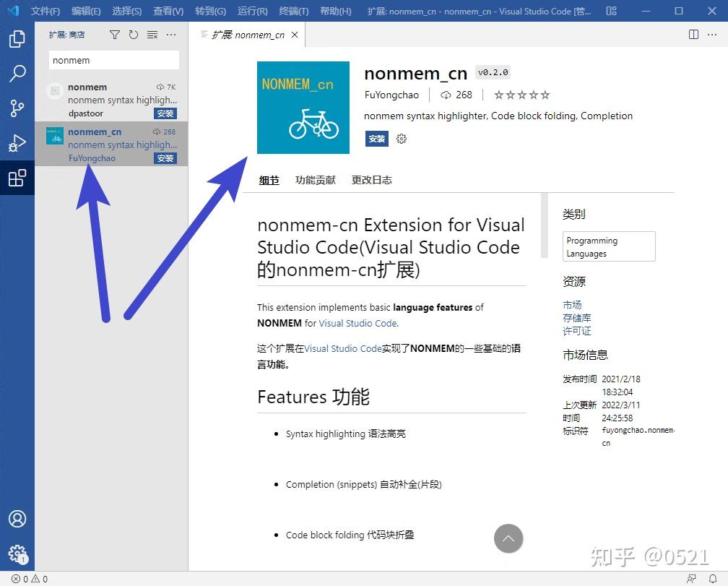Open the Run and Debug view
This screenshot has height=586, width=728.
(x=17, y=142)
